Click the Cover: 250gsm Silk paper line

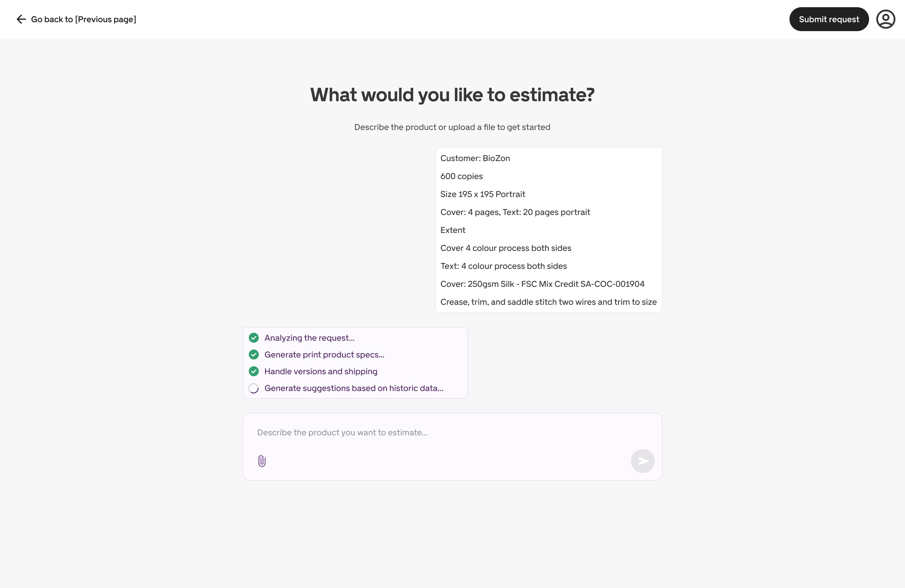542,284
